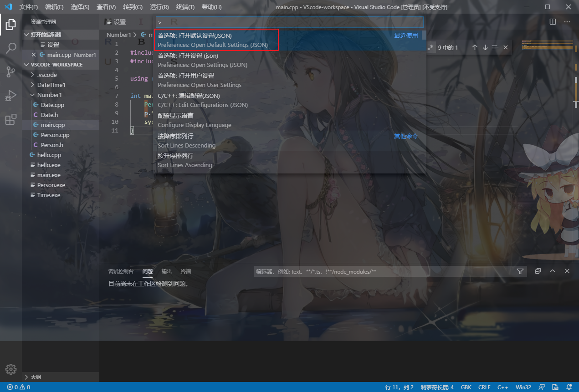This screenshot has width=579, height=392.
Task: Open the 转到(G) menu
Action: tap(133, 7)
